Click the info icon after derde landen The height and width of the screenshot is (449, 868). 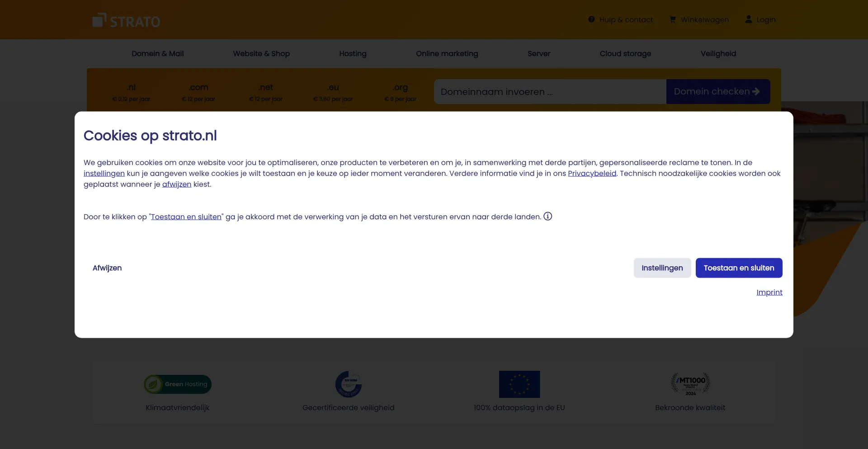tap(548, 217)
